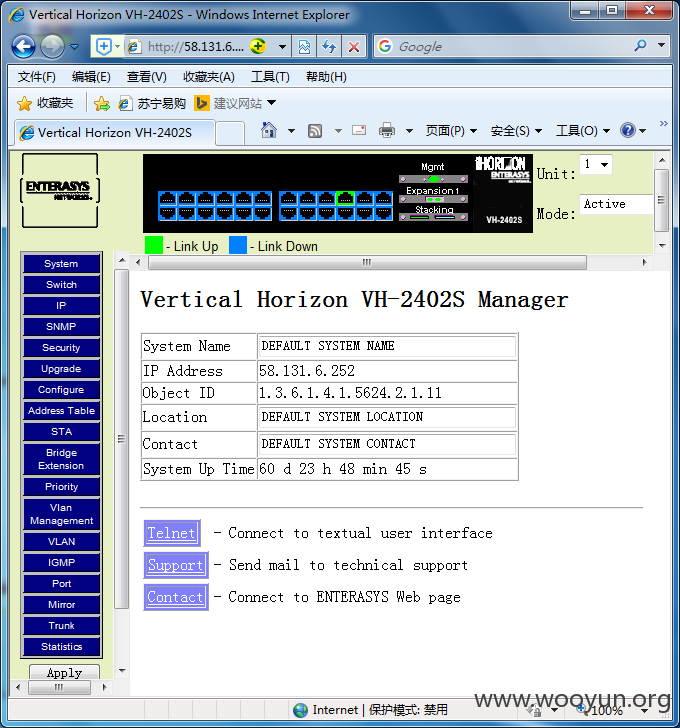
Task: Click the sidebar vertical scrollbar thumb
Action: click(x=122, y=439)
